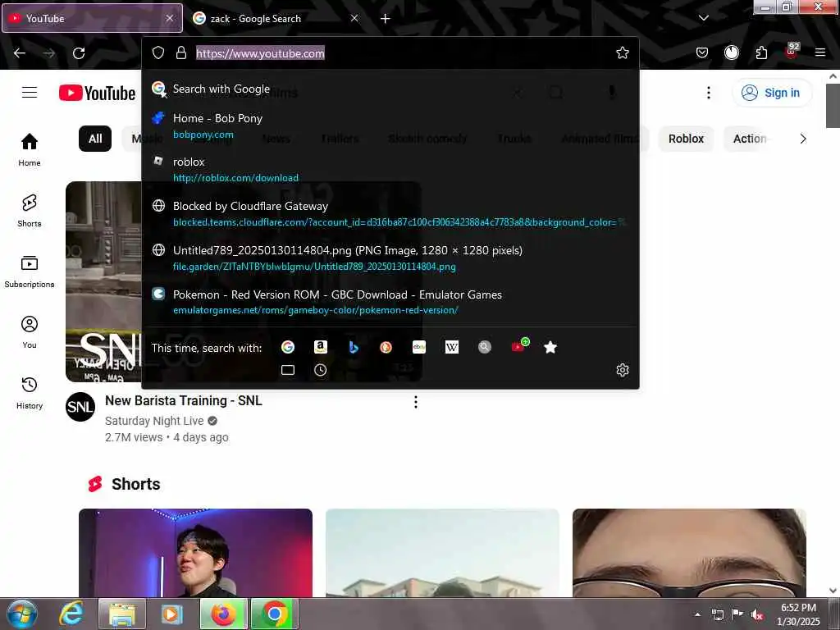840x630 pixels.
Task: Show next category chips arrow
Action: coord(802,139)
